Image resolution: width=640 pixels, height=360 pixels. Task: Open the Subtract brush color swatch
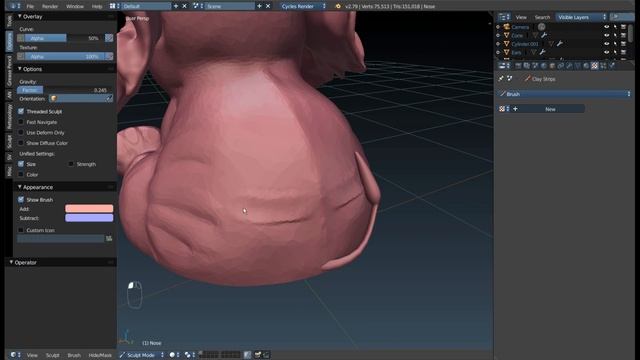pyautogui.click(x=89, y=218)
